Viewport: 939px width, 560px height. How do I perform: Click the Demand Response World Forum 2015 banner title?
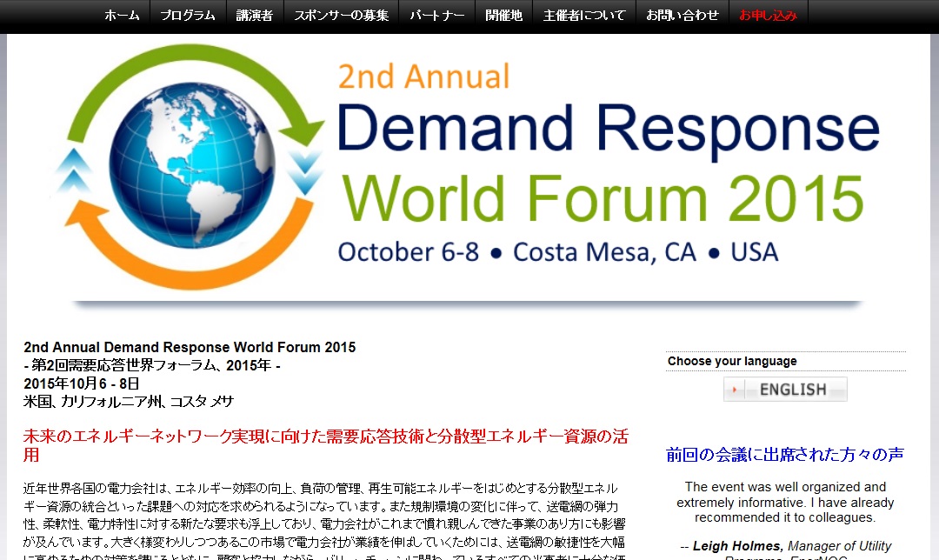point(608,163)
